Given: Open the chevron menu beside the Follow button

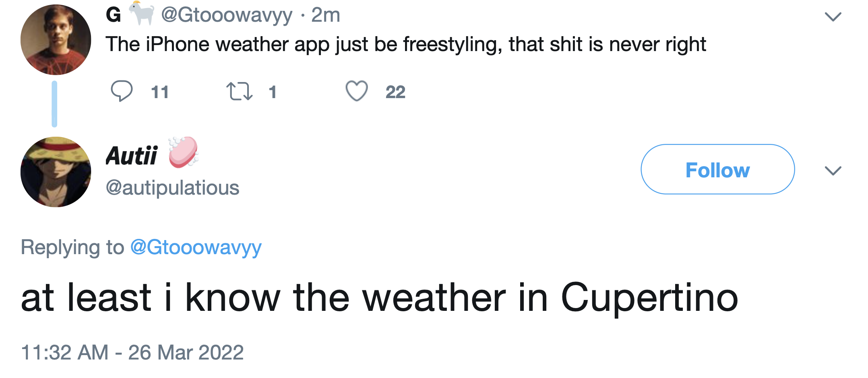Looking at the screenshot, I should tap(833, 171).
